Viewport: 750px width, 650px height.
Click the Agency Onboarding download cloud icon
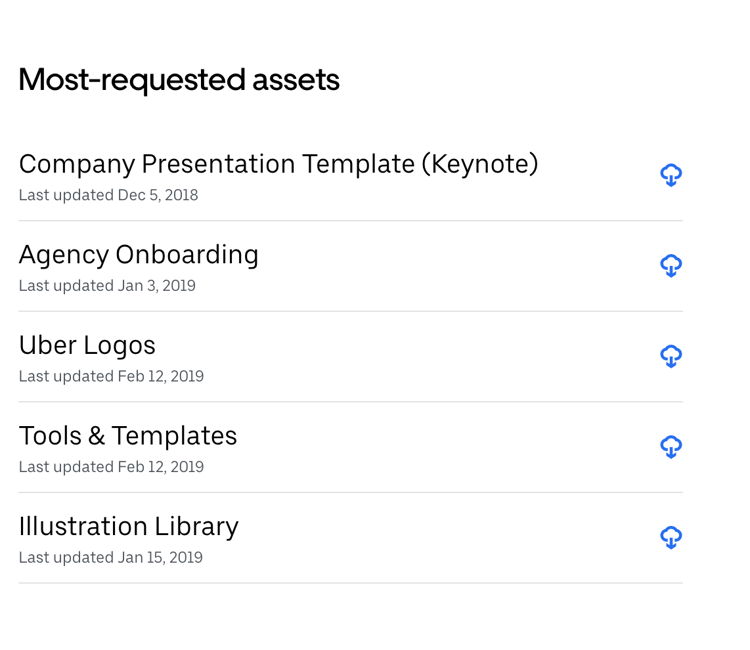click(x=671, y=265)
